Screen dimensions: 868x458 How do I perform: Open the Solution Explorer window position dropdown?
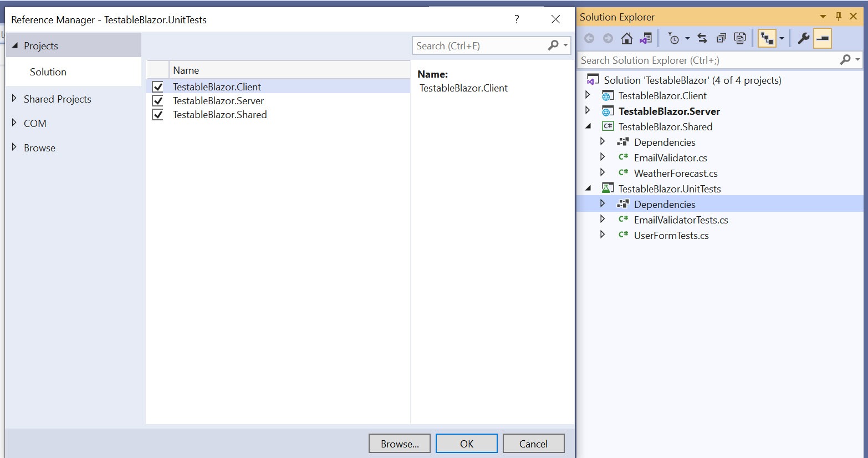[x=823, y=17]
